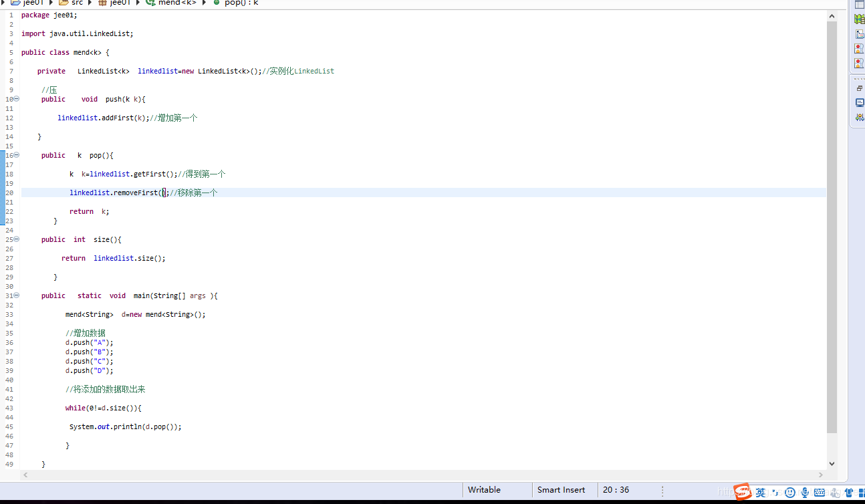
Task: Collapse main method fold at line 31
Action: pyautogui.click(x=17, y=295)
